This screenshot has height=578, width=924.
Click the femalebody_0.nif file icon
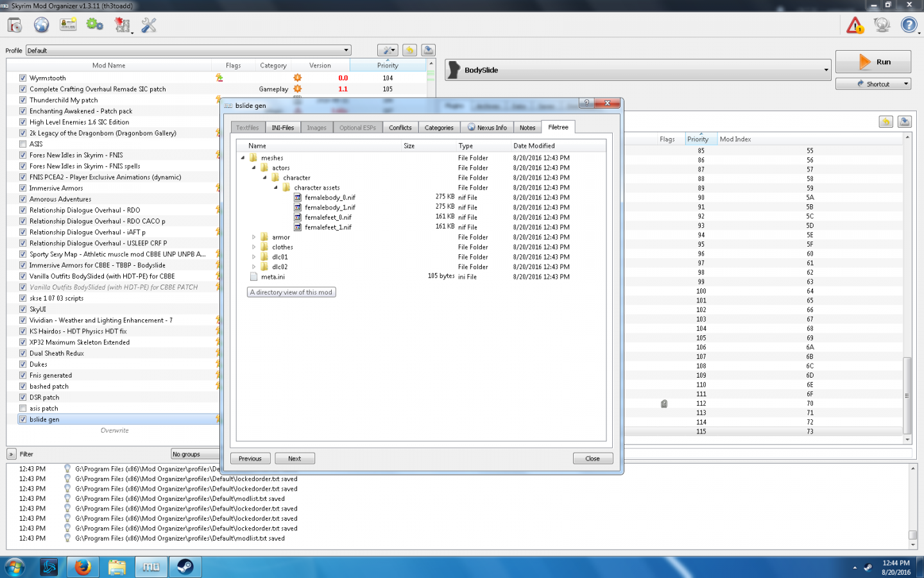tap(298, 197)
